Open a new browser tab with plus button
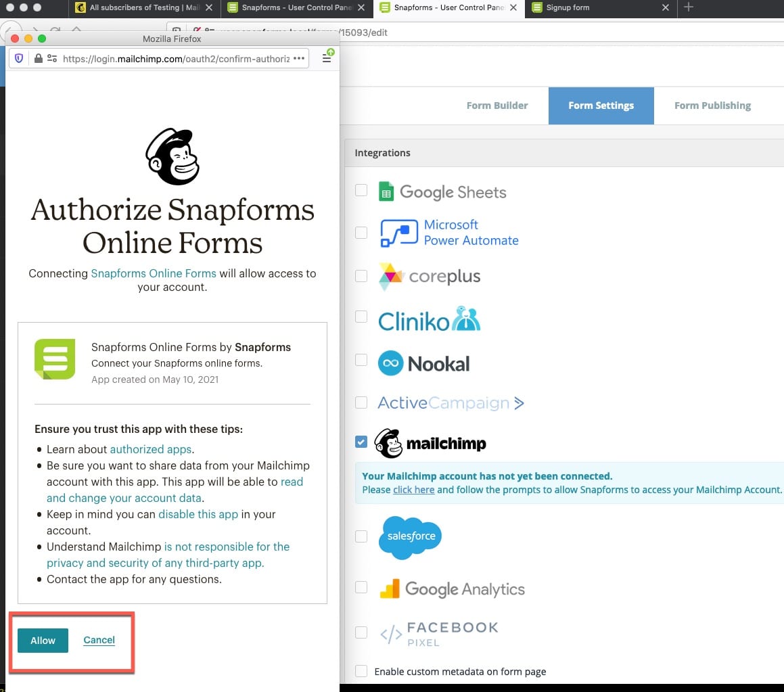 point(689,7)
